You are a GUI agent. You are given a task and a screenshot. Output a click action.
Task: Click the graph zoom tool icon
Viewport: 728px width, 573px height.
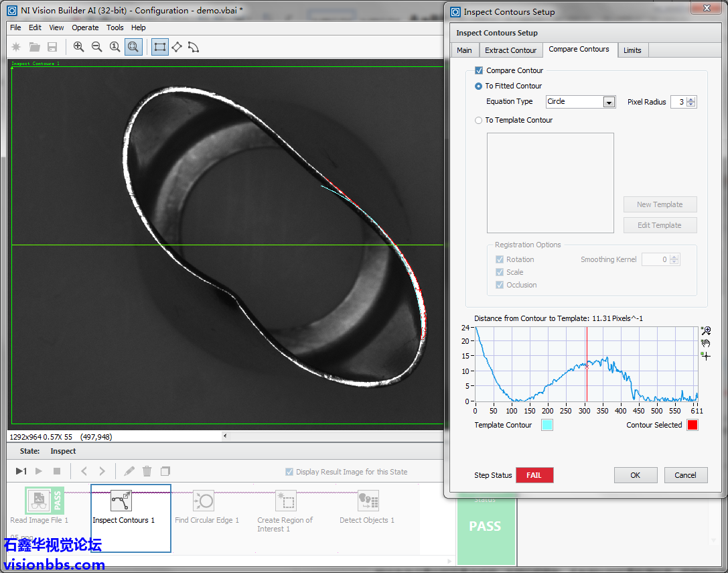705,331
